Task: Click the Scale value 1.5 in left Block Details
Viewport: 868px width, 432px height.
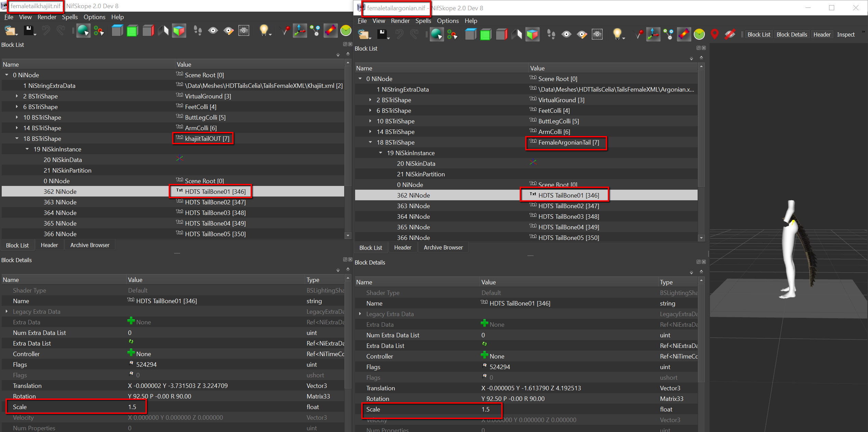Action: [x=132, y=407]
